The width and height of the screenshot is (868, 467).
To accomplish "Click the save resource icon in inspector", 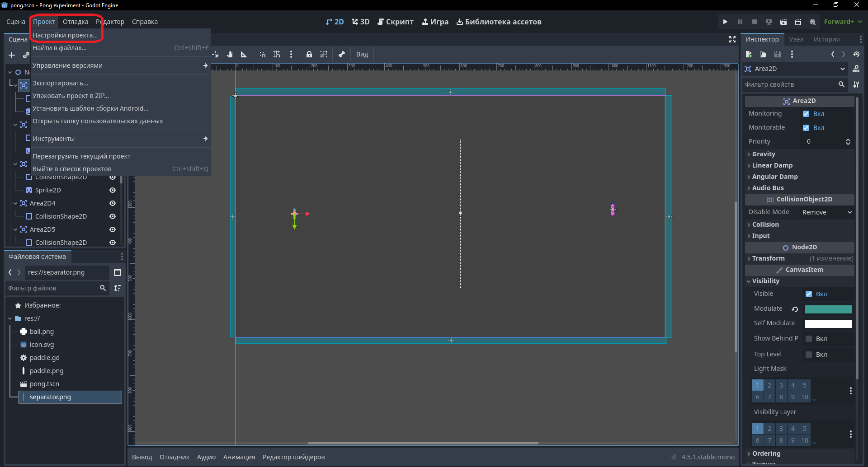I will pyautogui.click(x=778, y=54).
